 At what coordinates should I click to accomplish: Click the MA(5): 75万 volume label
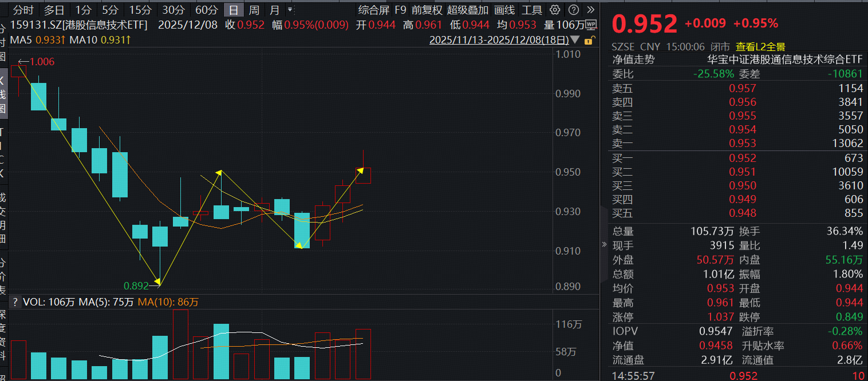point(107,302)
